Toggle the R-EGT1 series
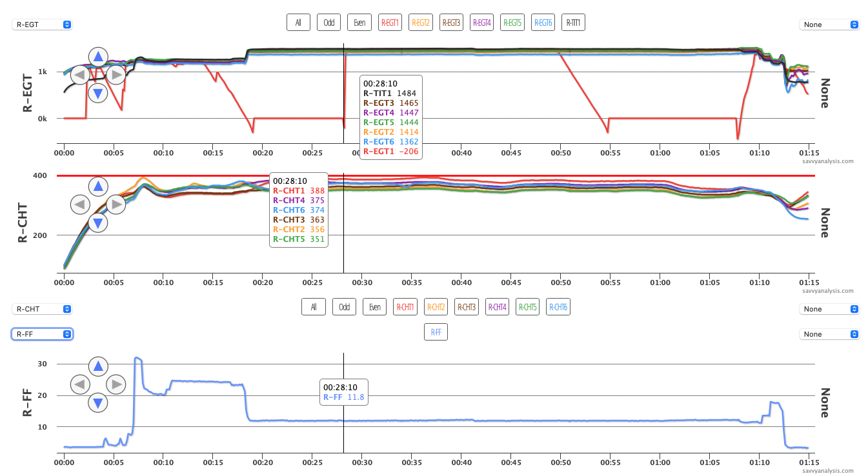868x476 pixels. pyautogui.click(x=390, y=23)
